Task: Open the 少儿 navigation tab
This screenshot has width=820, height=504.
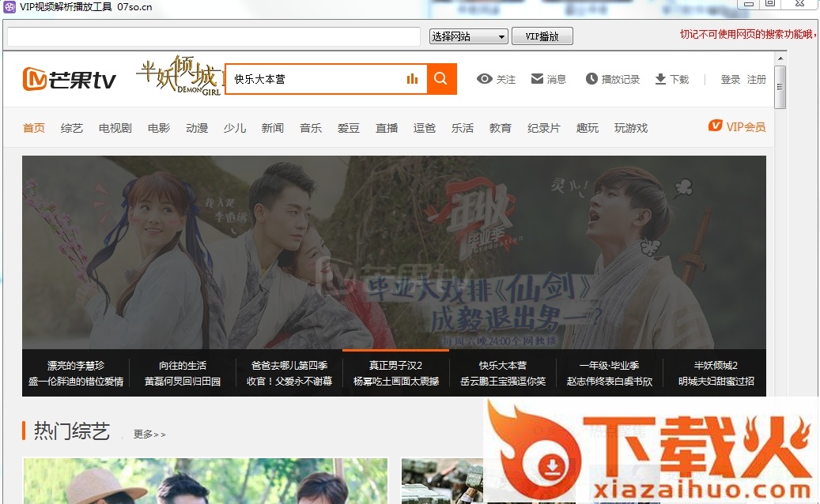Action: pos(235,128)
